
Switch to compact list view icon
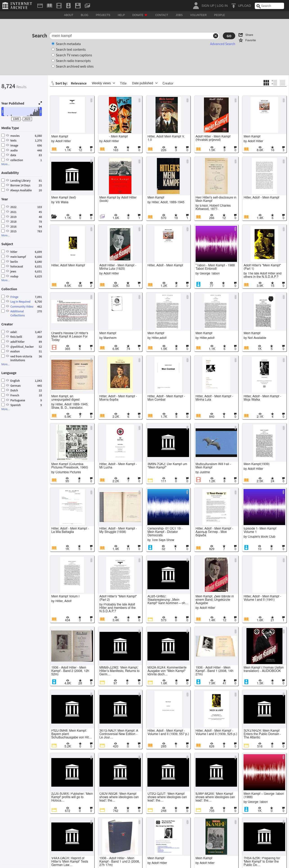[x=283, y=83]
